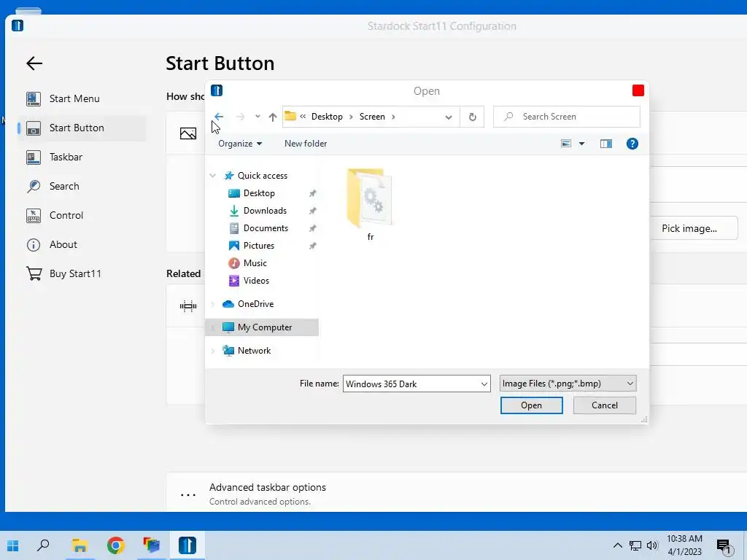Click the volume speaker tray icon
747x560 pixels.
pyautogui.click(x=652, y=545)
